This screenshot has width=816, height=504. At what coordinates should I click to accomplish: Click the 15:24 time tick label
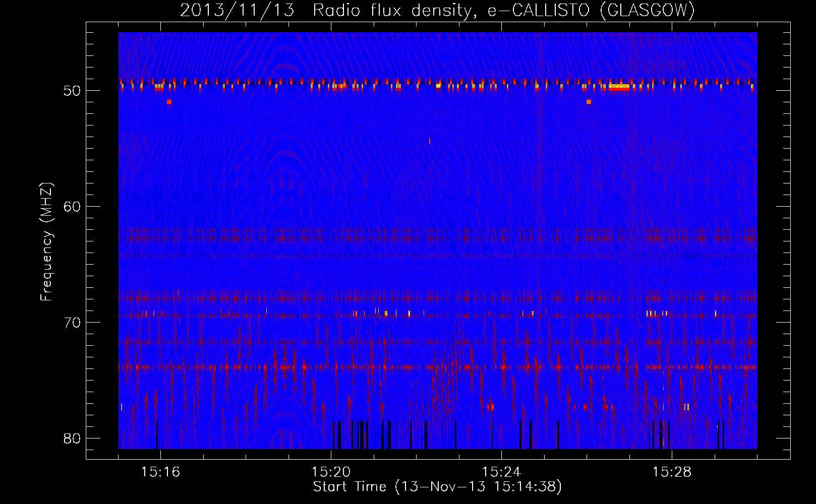pos(501,472)
